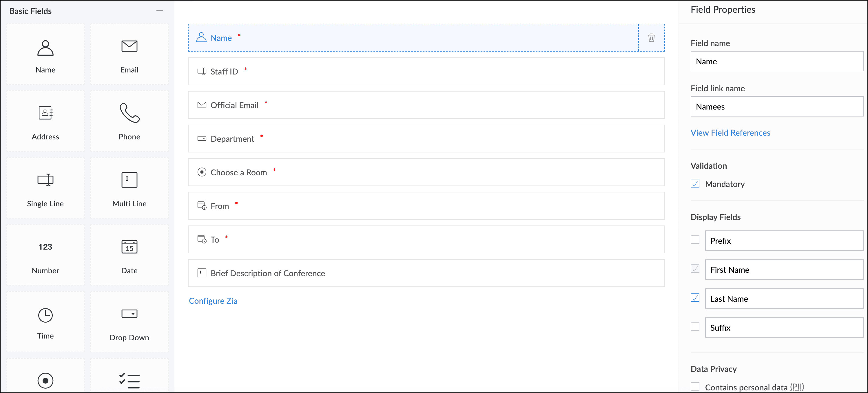Uncheck the Last Name checkbox

695,298
